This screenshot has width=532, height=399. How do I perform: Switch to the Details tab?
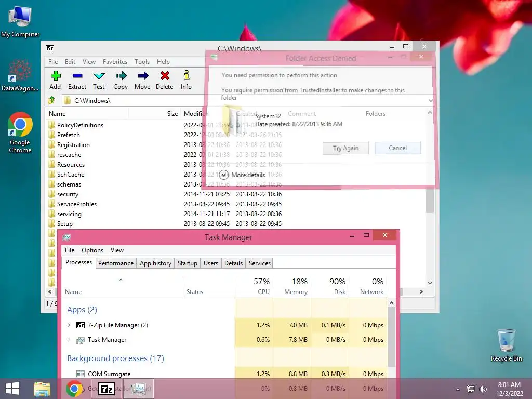coord(233,263)
